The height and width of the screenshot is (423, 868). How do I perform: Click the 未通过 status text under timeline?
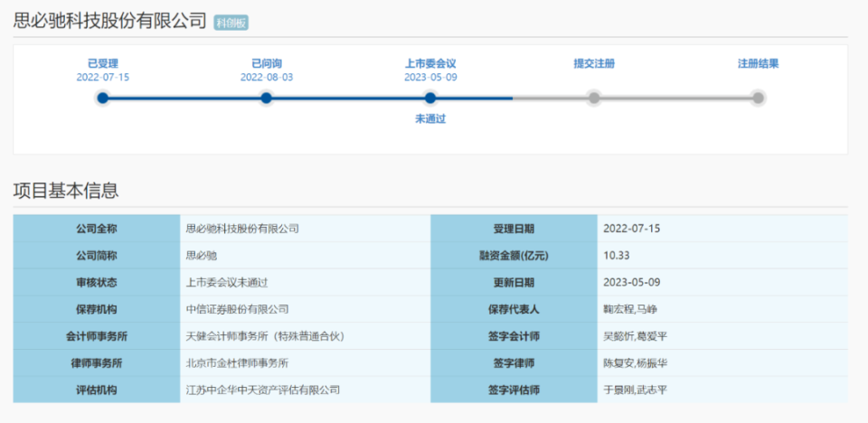(430, 119)
